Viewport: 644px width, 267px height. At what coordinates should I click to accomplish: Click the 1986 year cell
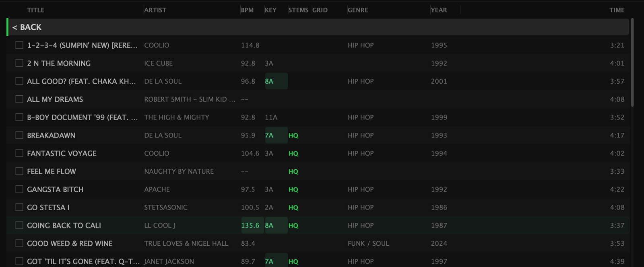pyautogui.click(x=439, y=207)
